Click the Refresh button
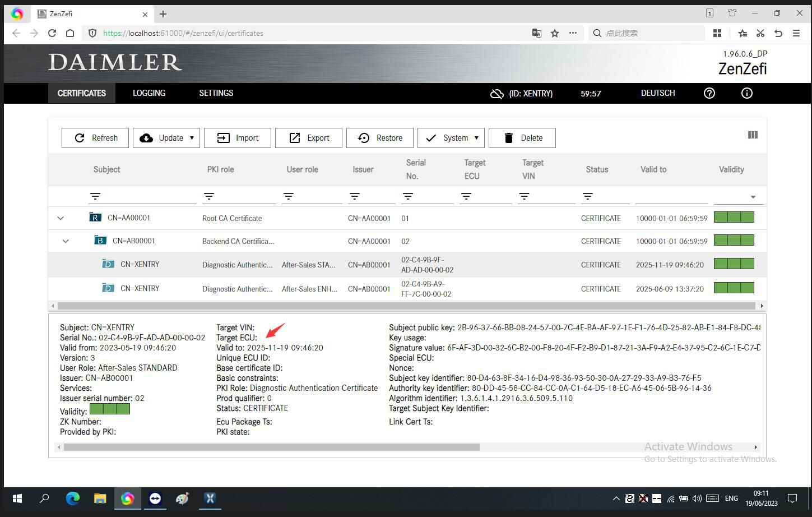812x517 pixels. point(95,138)
